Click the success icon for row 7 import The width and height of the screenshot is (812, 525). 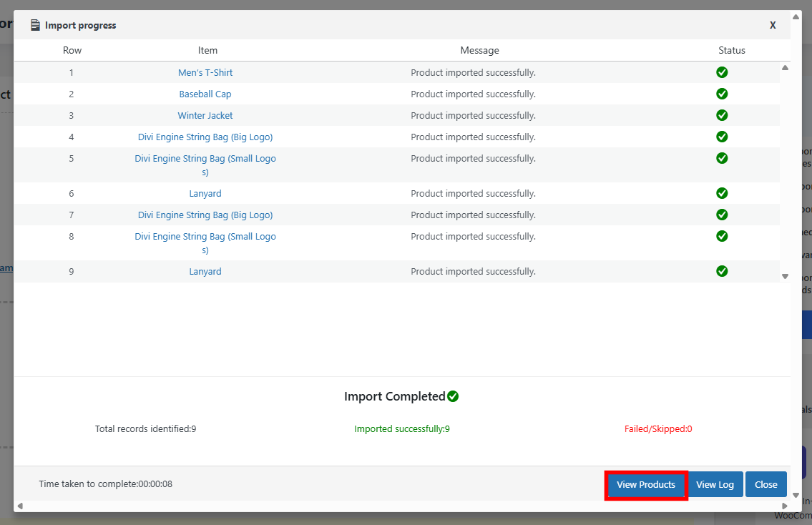(722, 215)
